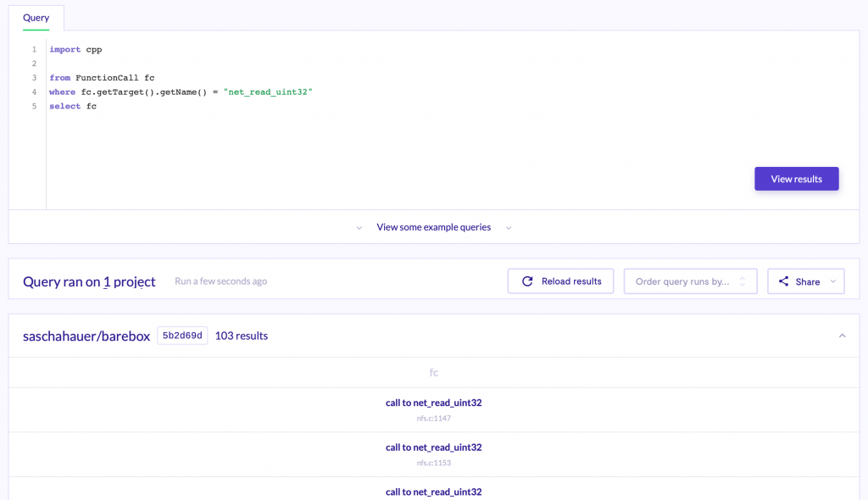Click the share network icon
868x500 pixels.
point(783,281)
